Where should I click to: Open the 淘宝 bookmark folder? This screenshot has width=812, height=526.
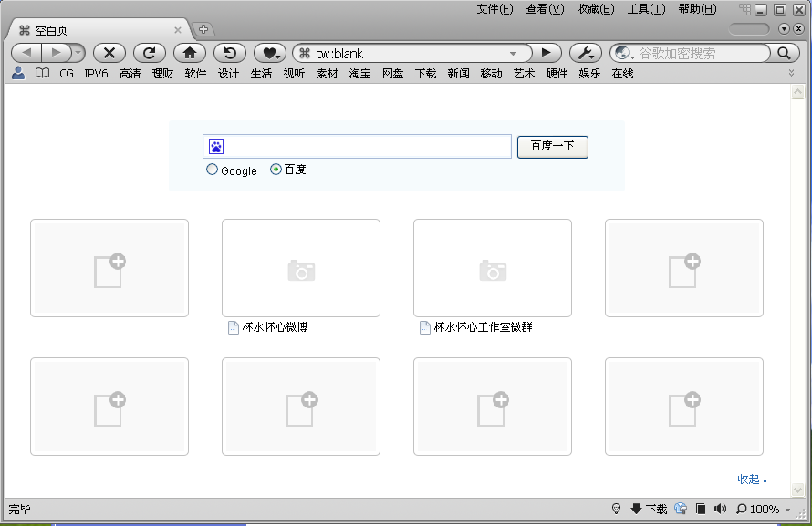pyautogui.click(x=359, y=74)
